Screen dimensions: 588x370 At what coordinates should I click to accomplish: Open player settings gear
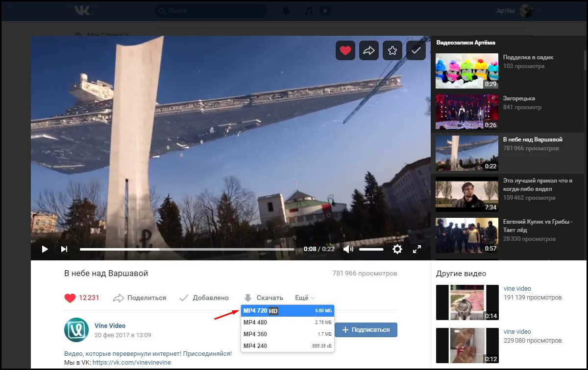(x=397, y=249)
